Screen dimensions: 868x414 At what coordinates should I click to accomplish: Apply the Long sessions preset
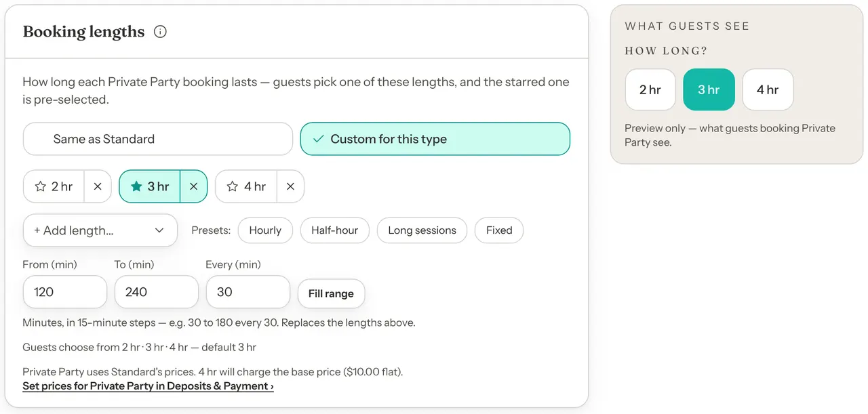[422, 230]
